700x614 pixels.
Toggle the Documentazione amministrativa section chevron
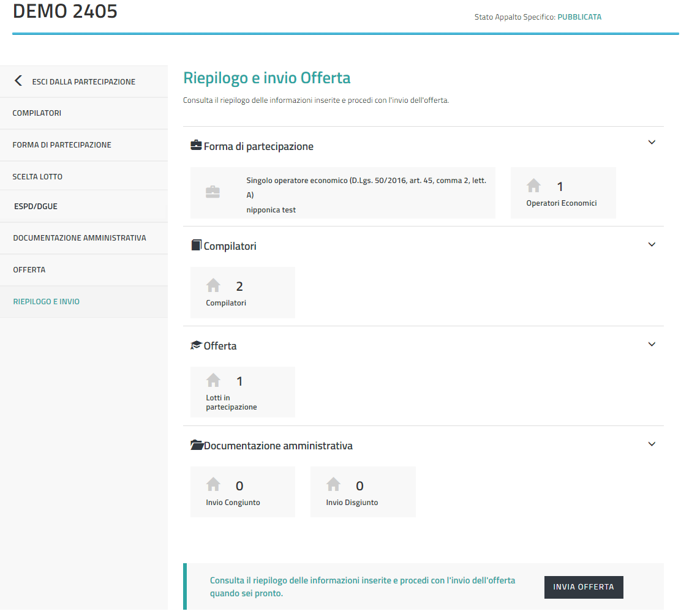coord(652,444)
